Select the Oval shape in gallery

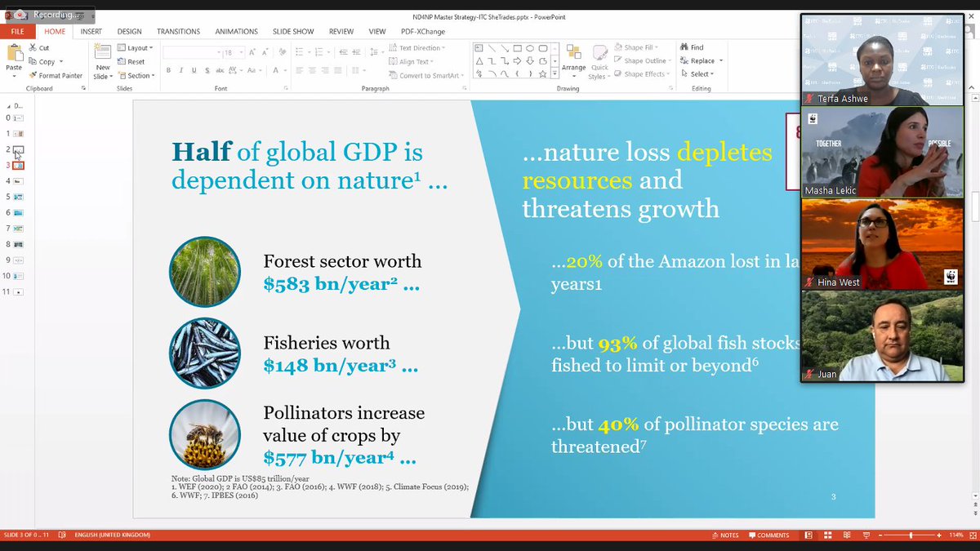point(530,48)
